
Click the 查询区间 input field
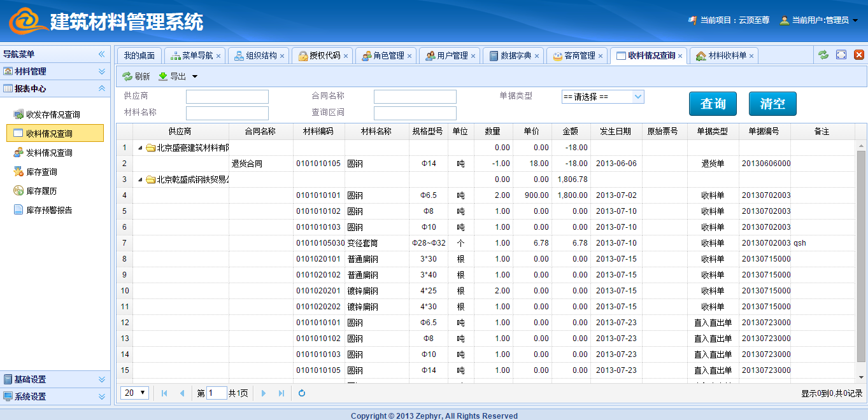[x=415, y=113]
